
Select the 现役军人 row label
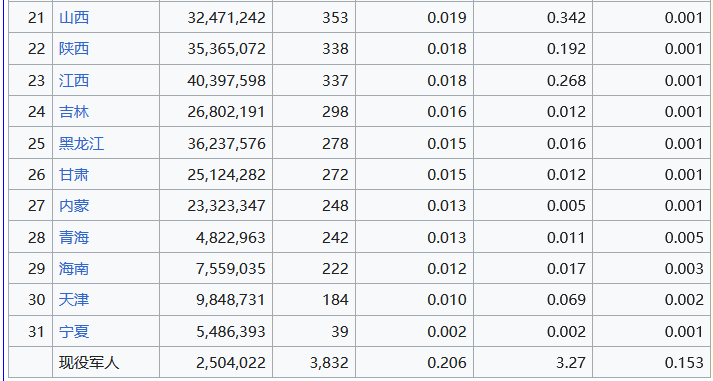(89, 363)
